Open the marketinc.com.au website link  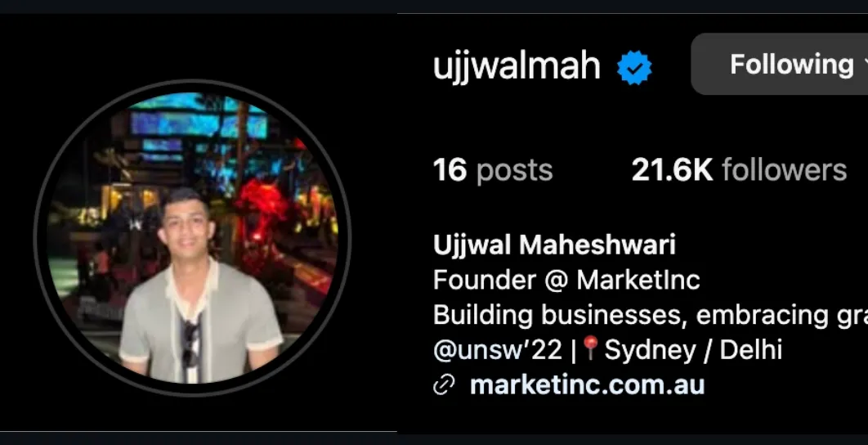click(x=587, y=384)
